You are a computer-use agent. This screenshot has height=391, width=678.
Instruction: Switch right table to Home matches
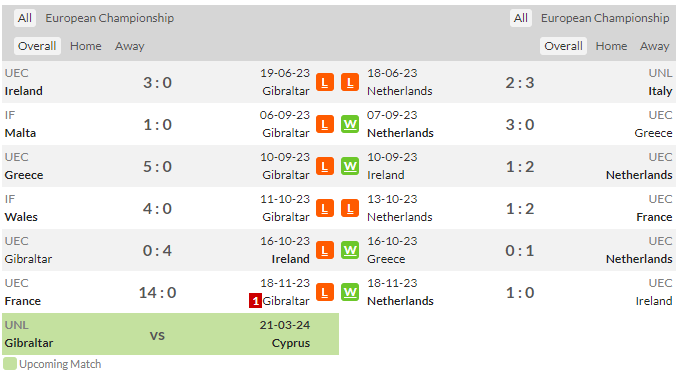611,46
